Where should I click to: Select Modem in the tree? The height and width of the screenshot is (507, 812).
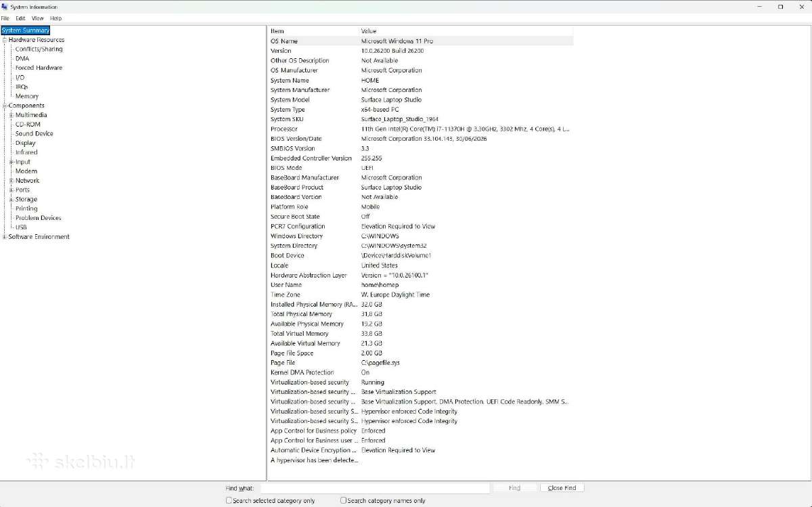coord(26,171)
